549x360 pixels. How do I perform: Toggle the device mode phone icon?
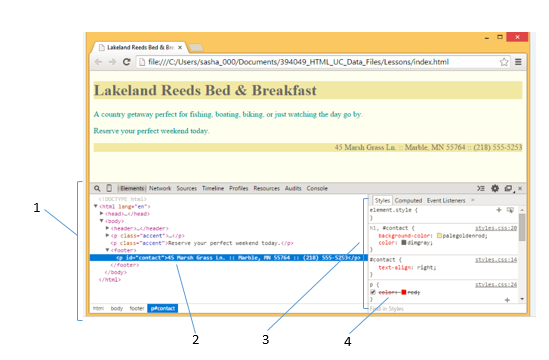click(x=109, y=188)
